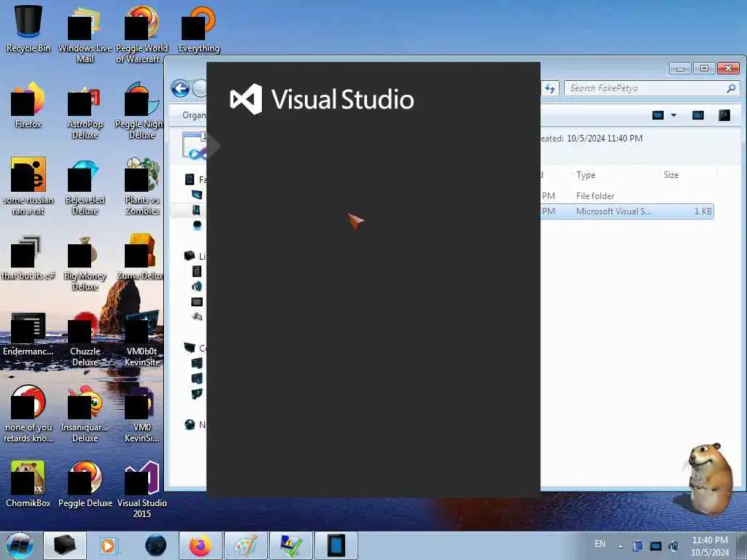Open the view options dropdown arrow

[673, 115]
